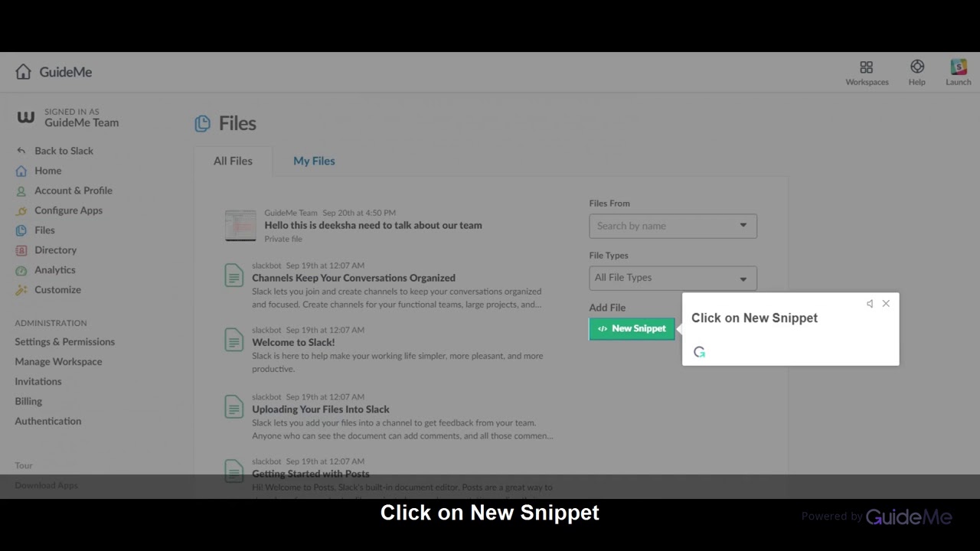Open Authentication admin link
Screen dimensions: 980x551
pyautogui.click(x=47, y=422)
